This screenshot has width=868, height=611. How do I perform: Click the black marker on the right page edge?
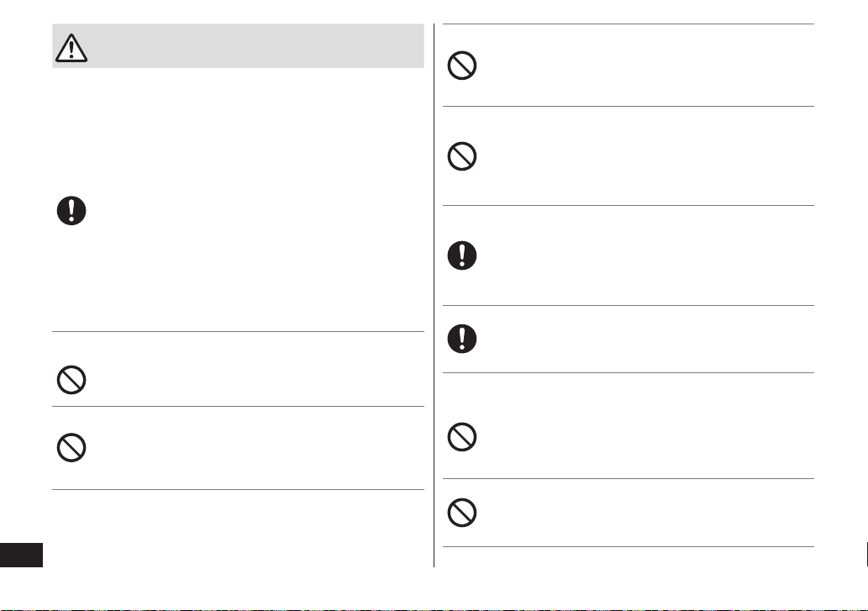866,555
